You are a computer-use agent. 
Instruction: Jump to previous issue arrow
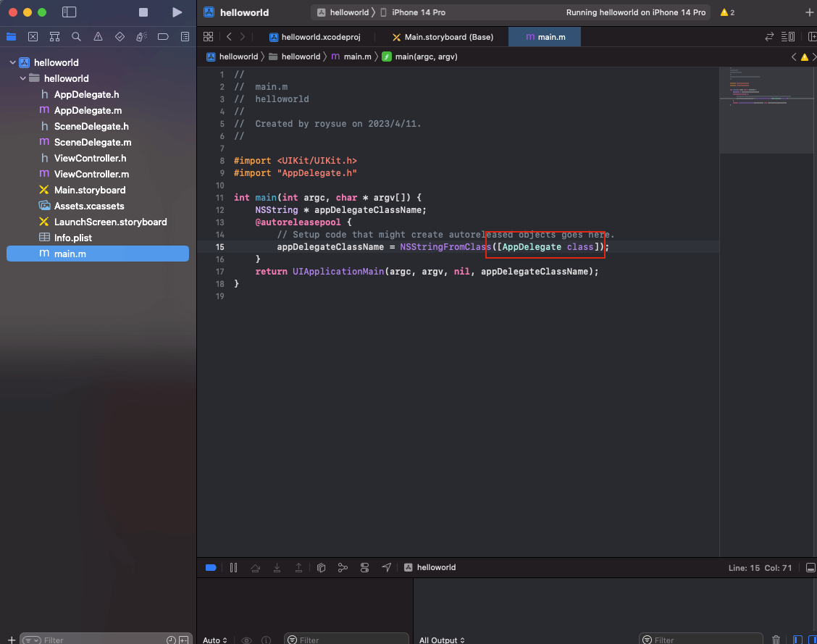click(794, 57)
